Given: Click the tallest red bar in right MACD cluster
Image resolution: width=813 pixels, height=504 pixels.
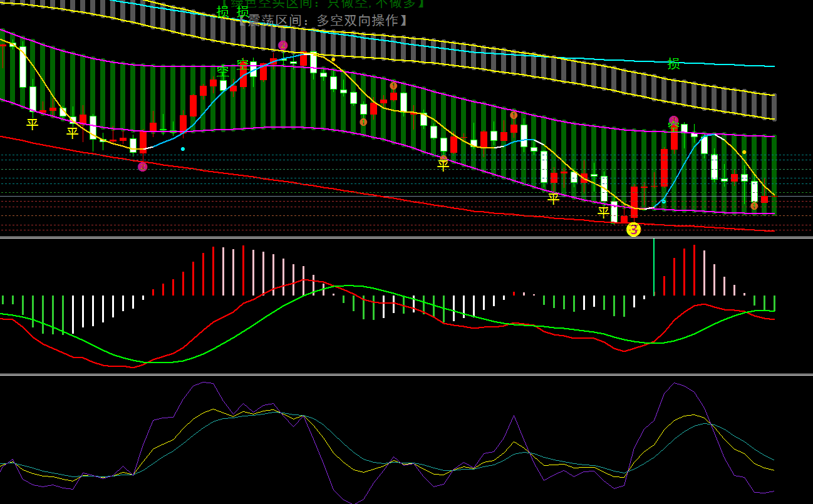Looking at the screenshot, I should click(x=693, y=270).
